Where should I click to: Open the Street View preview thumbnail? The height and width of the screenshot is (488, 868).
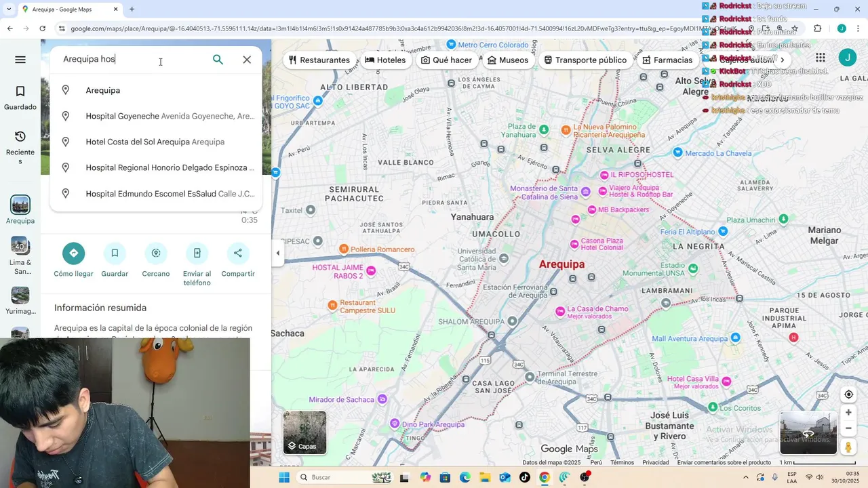[x=808, y=433]
